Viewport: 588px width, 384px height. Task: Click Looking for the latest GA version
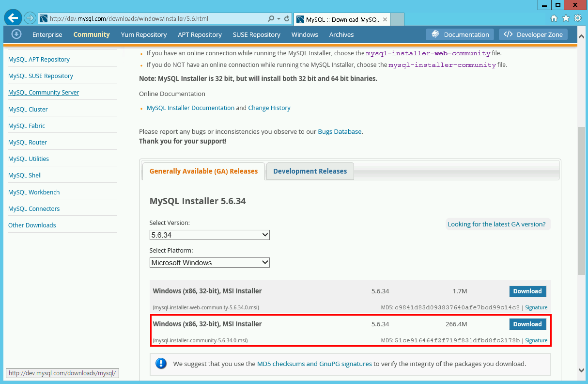coord(496,224)
